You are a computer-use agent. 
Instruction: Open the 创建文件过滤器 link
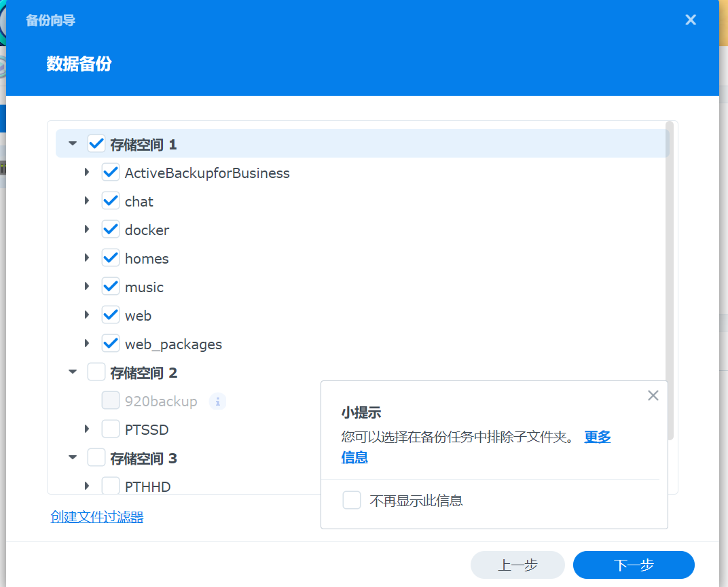pos(97,517)
